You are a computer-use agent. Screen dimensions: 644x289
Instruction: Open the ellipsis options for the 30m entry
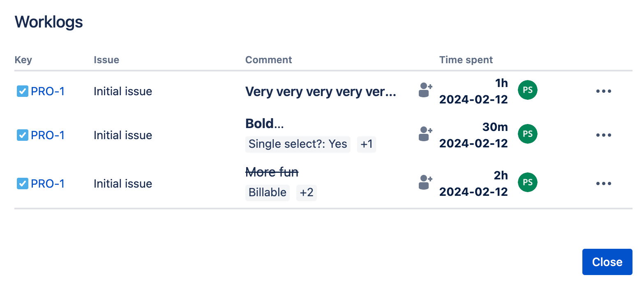coord(603,135)
